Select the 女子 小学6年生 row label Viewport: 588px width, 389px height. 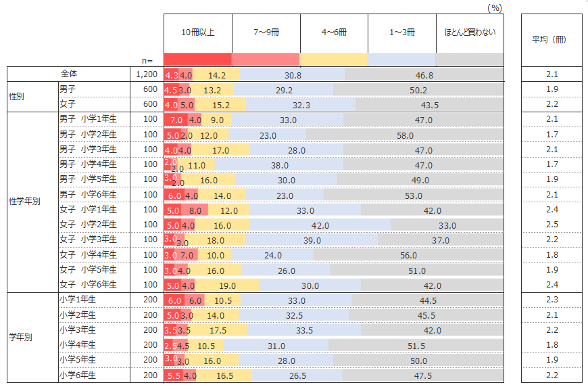(x=89, y=285)
